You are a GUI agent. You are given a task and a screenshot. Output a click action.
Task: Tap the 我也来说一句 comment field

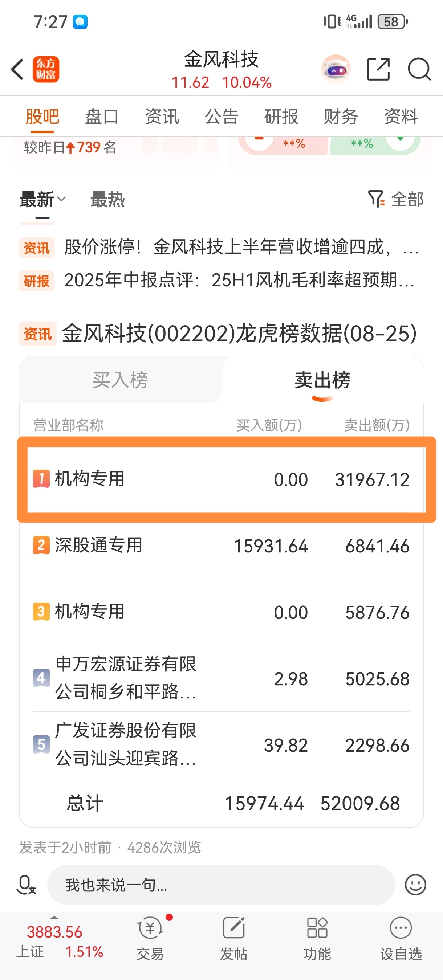(221, 885)
